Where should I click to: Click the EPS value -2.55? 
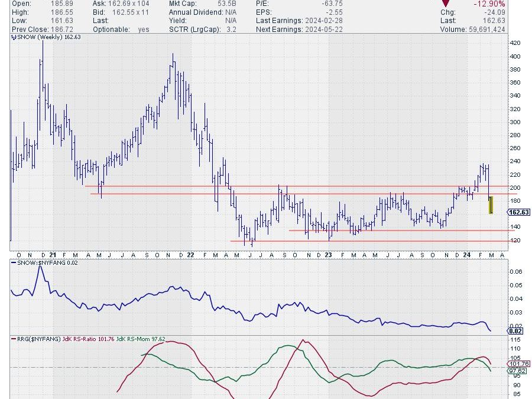click(334, 12)
